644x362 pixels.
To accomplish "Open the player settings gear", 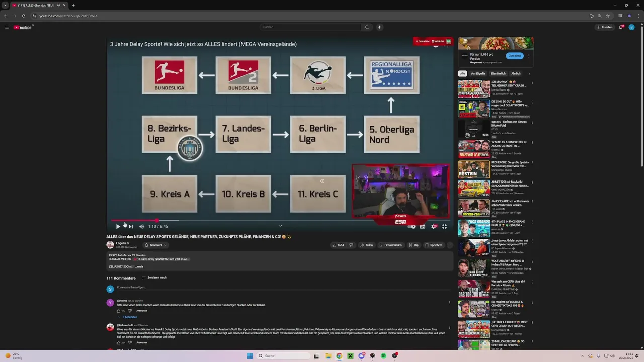I will tap(434, 227).
